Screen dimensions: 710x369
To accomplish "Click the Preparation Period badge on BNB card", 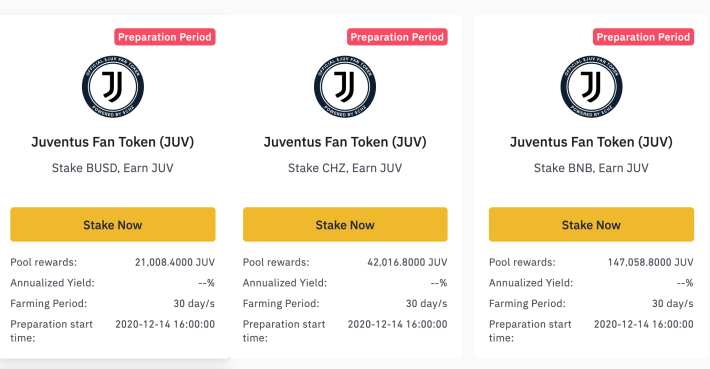I will click(x=643, y=37).
